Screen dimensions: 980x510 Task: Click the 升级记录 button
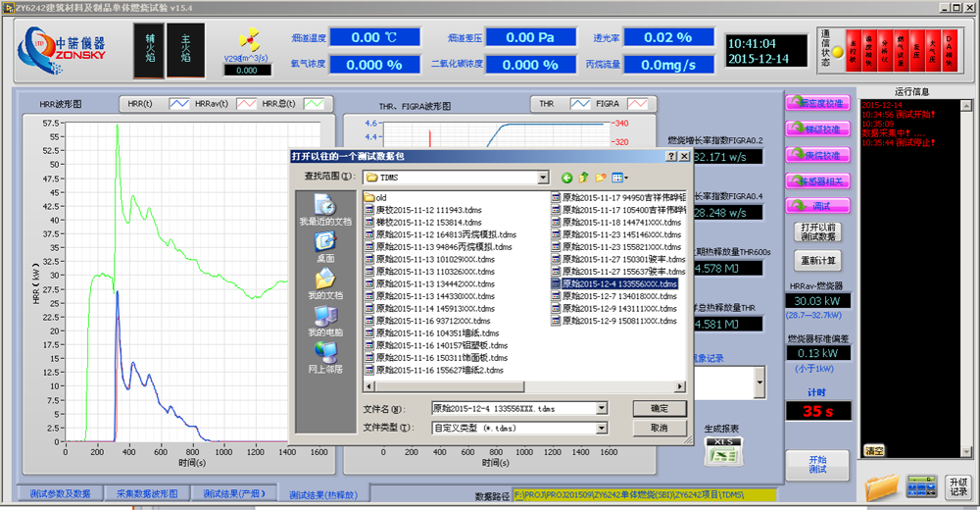[x=958, y=486]
